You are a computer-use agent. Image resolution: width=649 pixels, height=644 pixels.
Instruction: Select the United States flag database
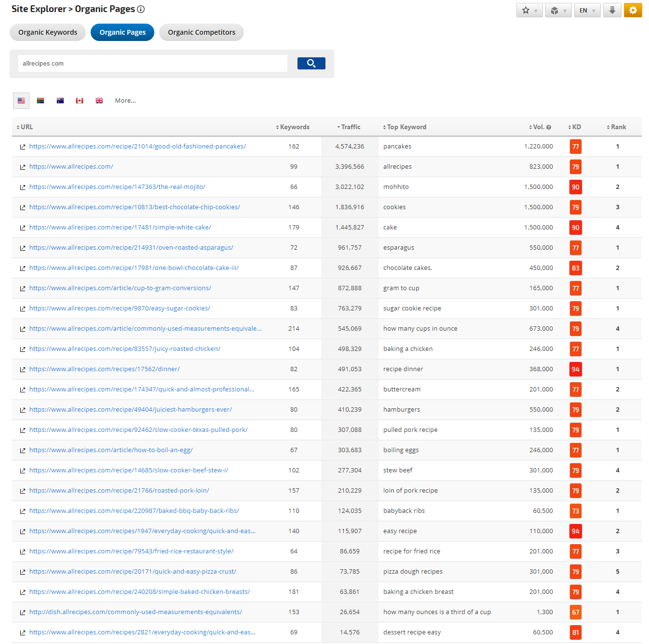tap(21, 101)
